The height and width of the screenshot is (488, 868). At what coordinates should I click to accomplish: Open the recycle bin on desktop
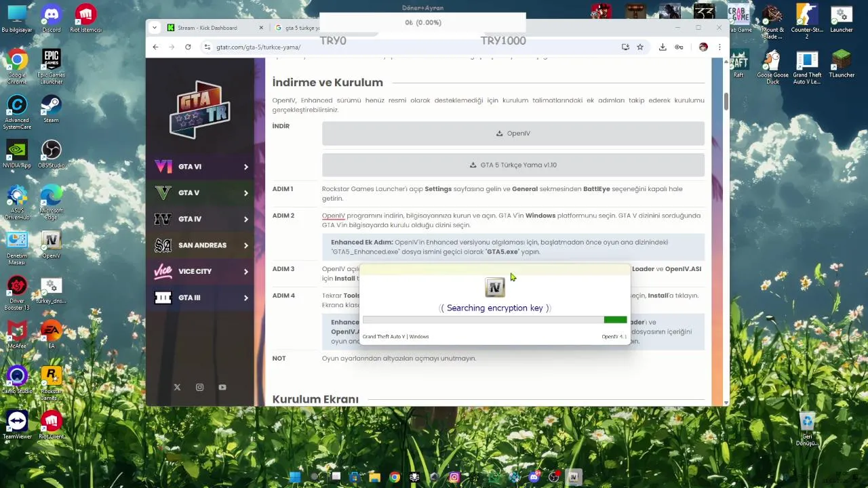point(807,428)
